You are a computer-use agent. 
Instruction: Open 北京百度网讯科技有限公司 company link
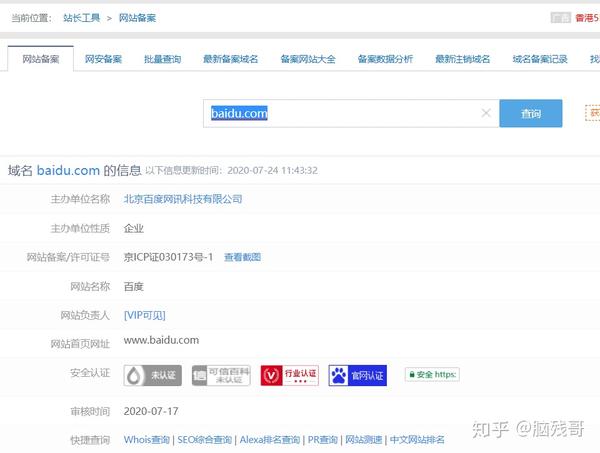183,199
